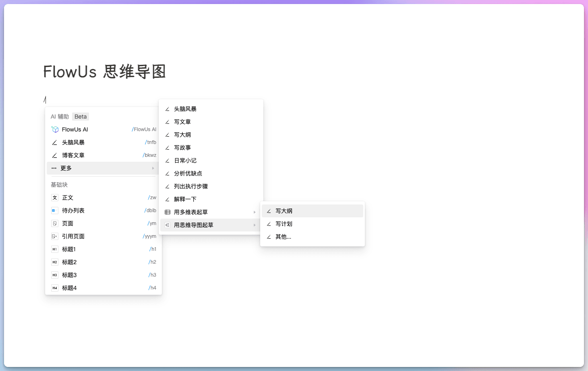Click the 待办列表 checkbox icon
This screenshot has height=371, width=588.
[x=55, y=211]
